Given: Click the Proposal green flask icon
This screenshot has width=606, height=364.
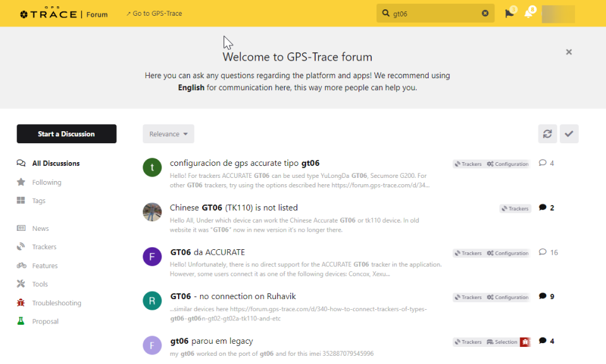Looking at the screenshot, I should [x=21, y=321].
